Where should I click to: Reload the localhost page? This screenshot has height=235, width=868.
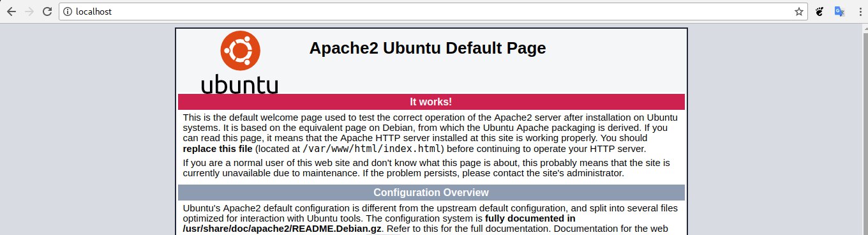47,11
